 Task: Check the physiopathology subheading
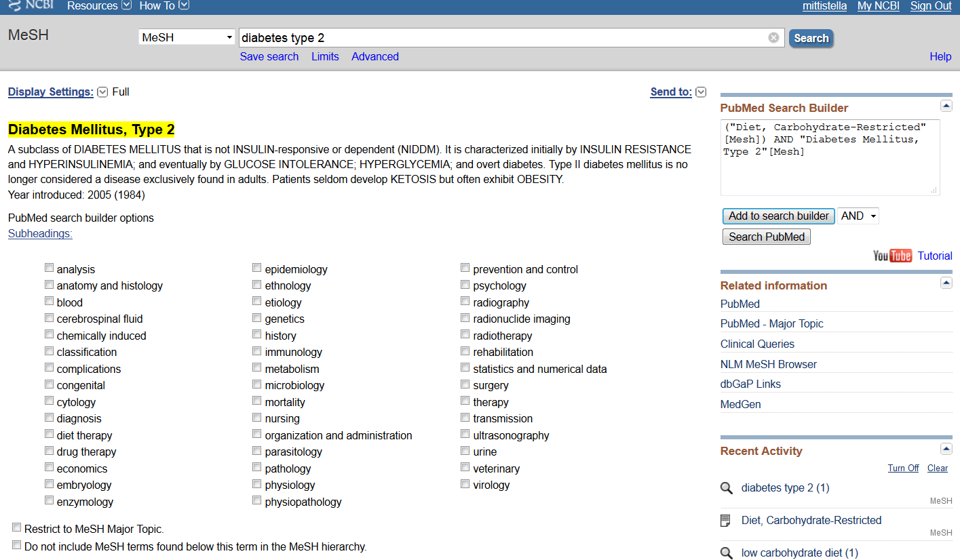point(257,501)
